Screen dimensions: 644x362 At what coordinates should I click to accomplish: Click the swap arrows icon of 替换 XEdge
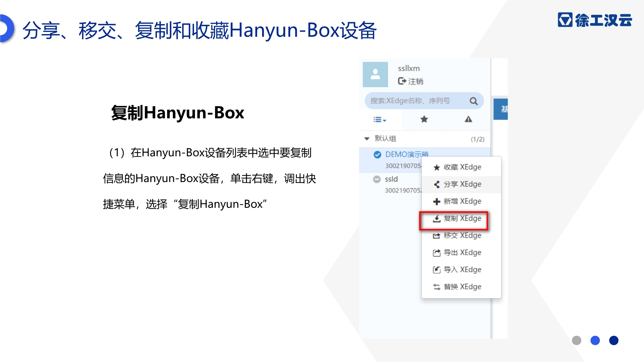pyautogui.click(x=437, y=287)
